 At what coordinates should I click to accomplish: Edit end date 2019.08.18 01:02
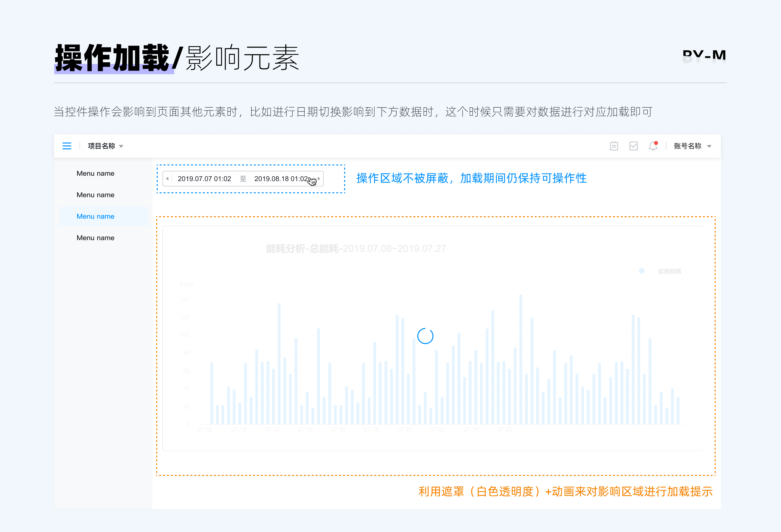click(281, 178)
